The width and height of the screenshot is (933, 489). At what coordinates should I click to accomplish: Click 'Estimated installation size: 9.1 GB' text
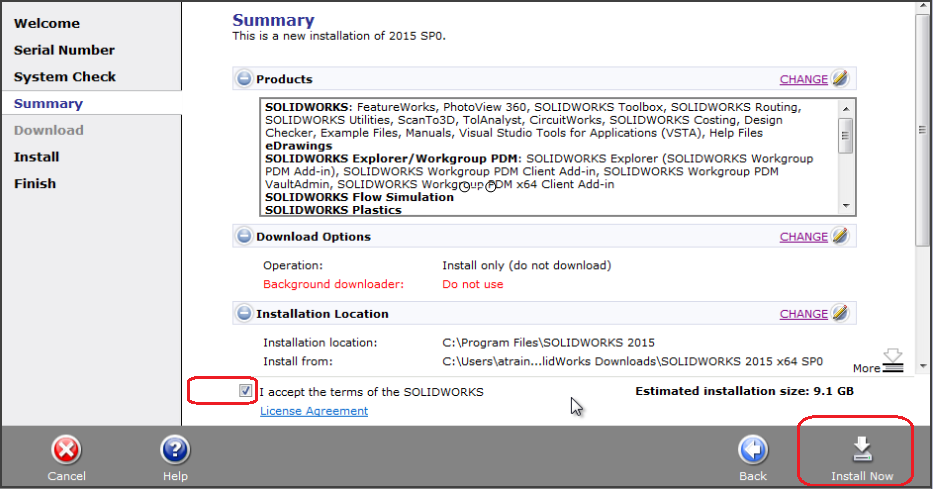[x=744, y=391]
